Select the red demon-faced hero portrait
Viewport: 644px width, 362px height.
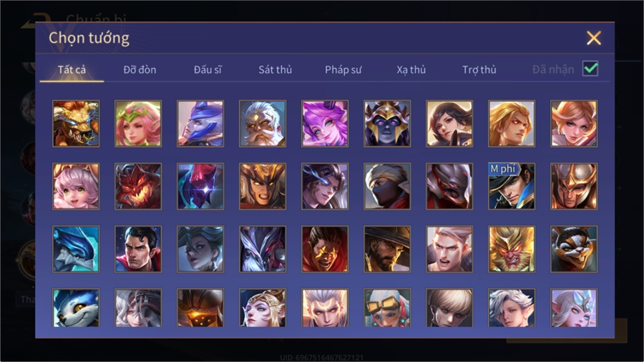click(x=138, y=186)
